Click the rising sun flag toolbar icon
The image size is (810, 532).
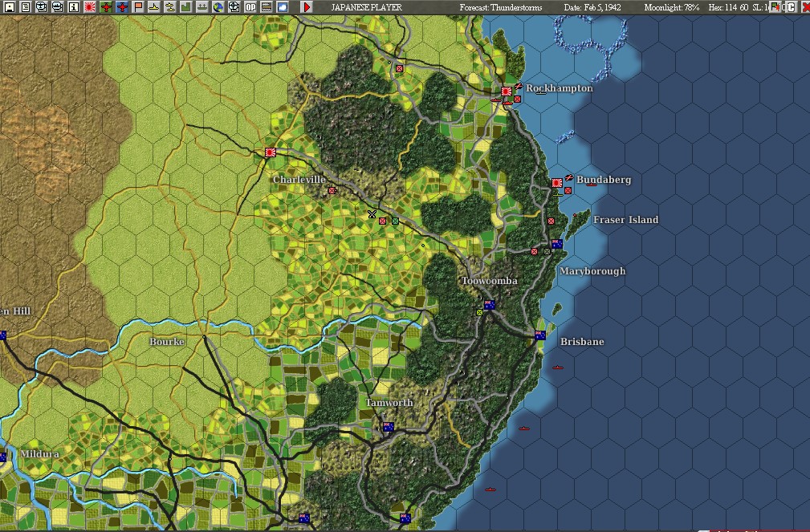[90, 6]
